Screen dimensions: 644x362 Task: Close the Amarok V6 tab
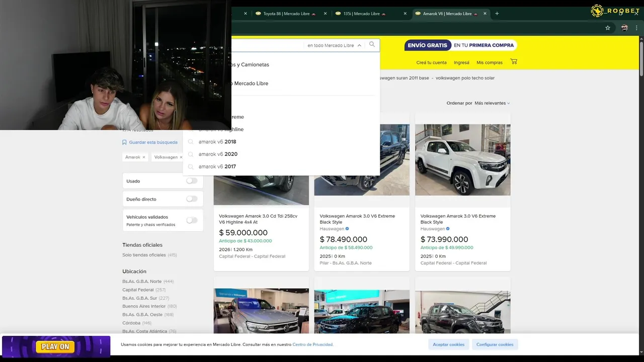[485, 14]
